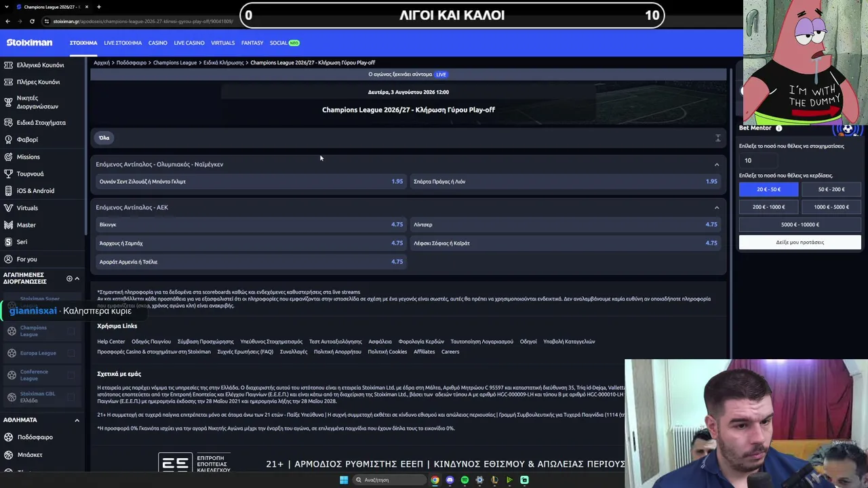Open CASINO tab

(x=158, y=43)
